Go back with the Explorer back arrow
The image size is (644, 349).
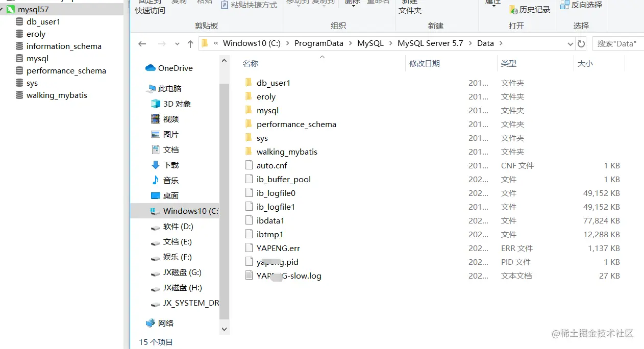142,44
